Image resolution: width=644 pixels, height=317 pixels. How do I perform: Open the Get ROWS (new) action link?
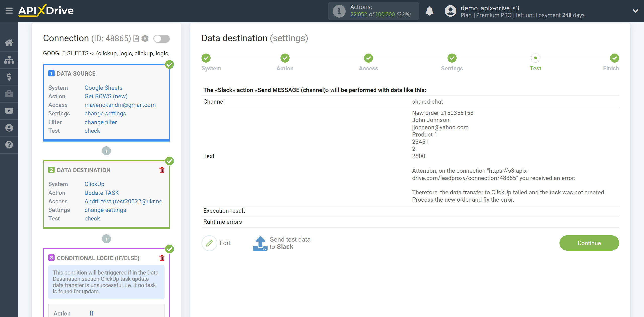[x=106, y=96]
